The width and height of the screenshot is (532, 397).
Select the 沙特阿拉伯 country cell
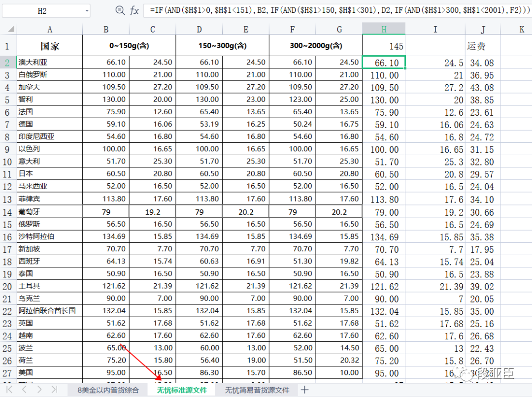(x=50, y=236)
